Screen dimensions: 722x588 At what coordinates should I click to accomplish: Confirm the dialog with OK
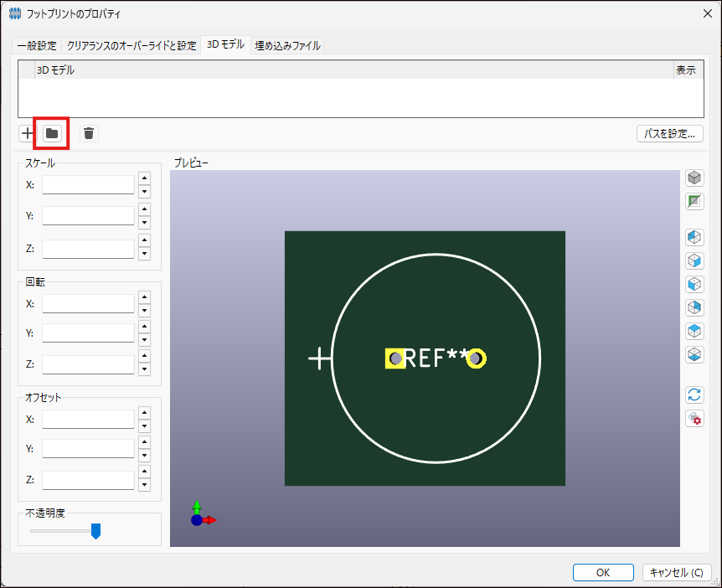(603, 573)
